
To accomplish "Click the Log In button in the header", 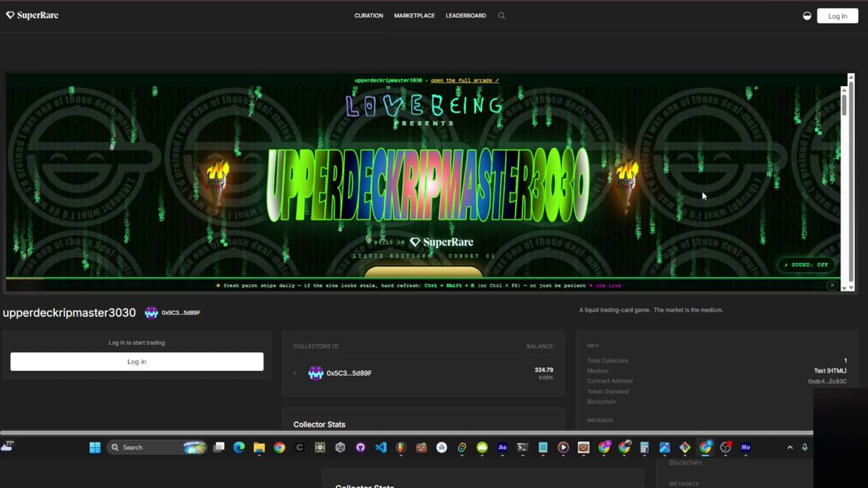I will coord(838,16).
